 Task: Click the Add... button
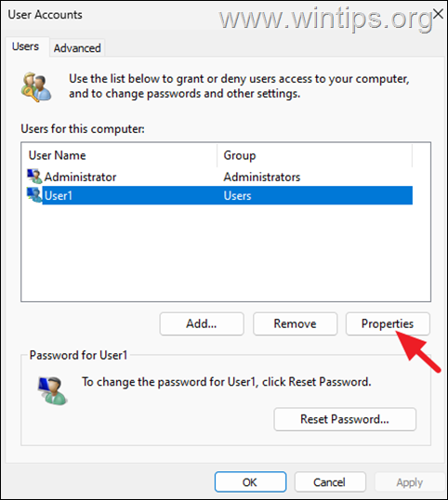click(x=202, y=323)
